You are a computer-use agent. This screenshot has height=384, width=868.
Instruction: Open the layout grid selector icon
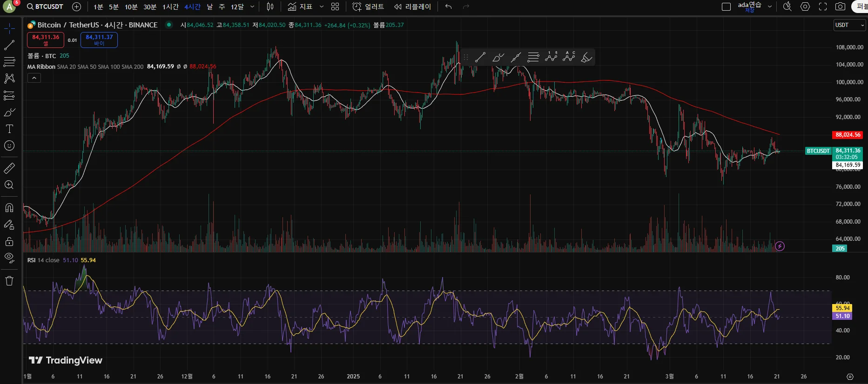tap(335, 7)
